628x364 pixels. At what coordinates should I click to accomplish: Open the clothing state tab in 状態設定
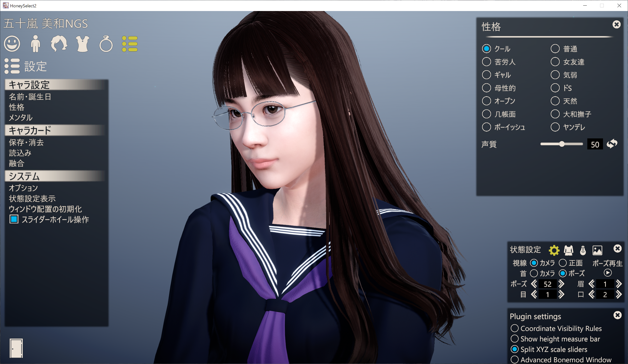coord(568,250)
